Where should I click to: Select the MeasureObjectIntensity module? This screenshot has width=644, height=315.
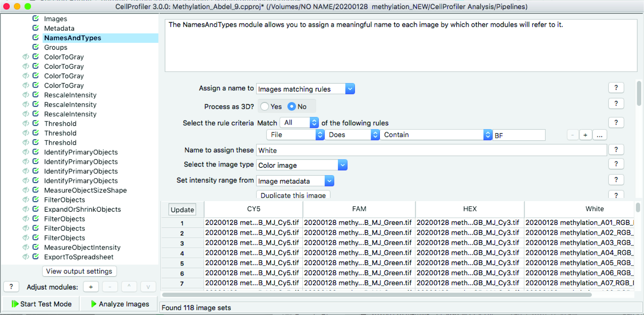(82, 247)
